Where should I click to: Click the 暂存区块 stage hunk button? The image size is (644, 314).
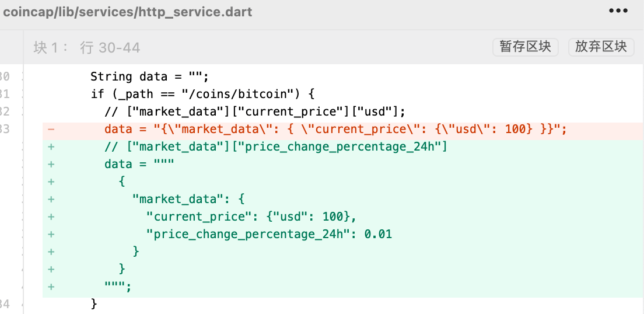(x=525, y=47)
